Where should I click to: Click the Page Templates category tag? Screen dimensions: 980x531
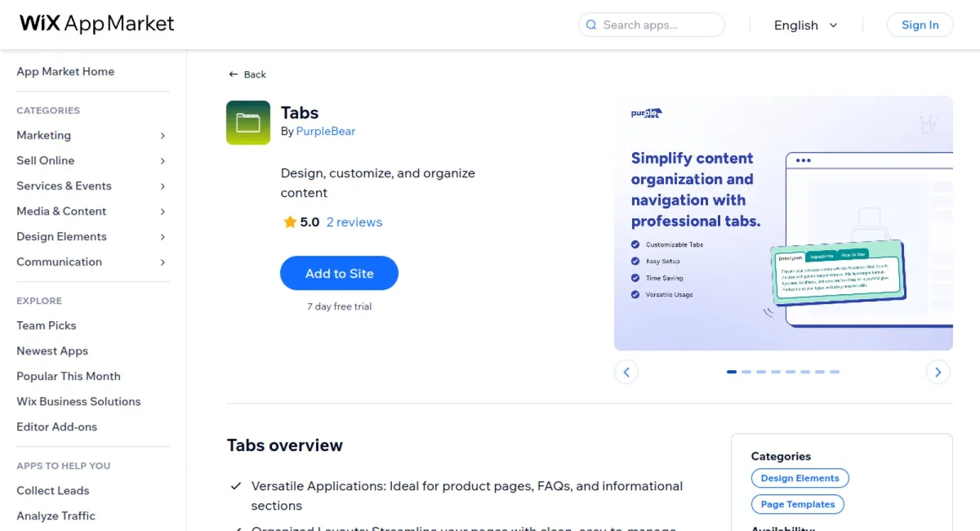point(798,505)
